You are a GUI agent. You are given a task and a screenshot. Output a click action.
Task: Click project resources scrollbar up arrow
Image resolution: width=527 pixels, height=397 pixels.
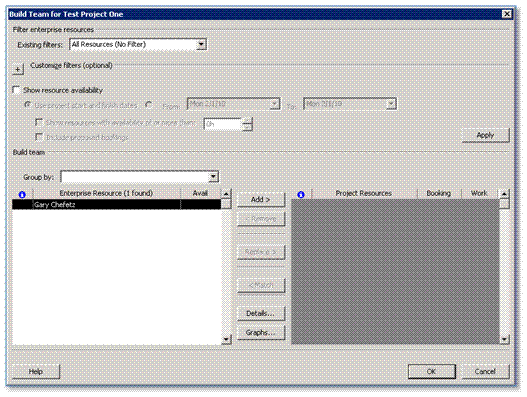pos(504,194)
